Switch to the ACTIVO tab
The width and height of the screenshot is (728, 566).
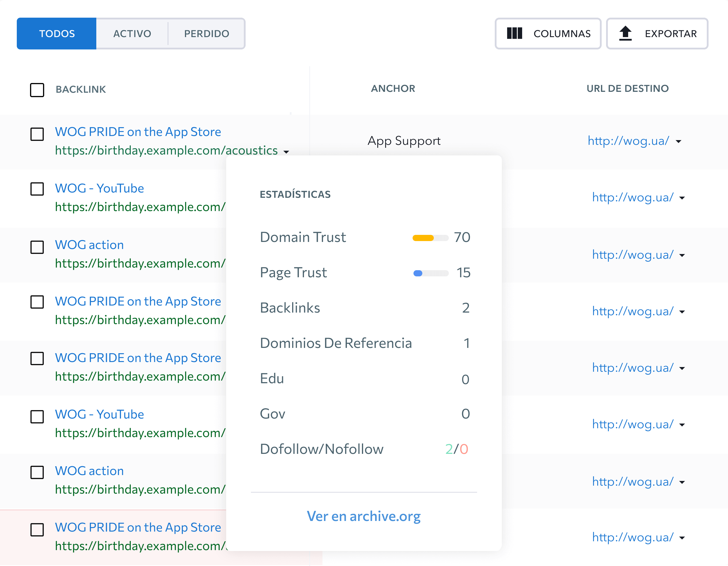[x=132, y=34]
